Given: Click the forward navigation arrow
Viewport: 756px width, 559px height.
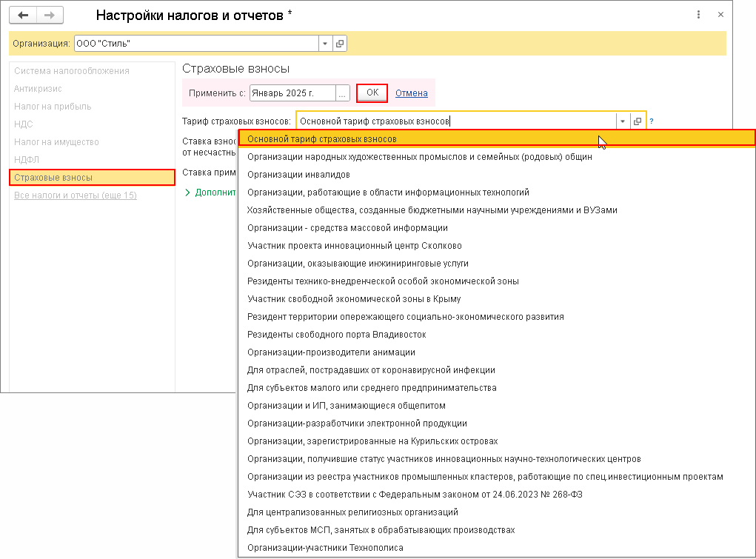Looking at the screenshot, I should click(x=50, y=15).
